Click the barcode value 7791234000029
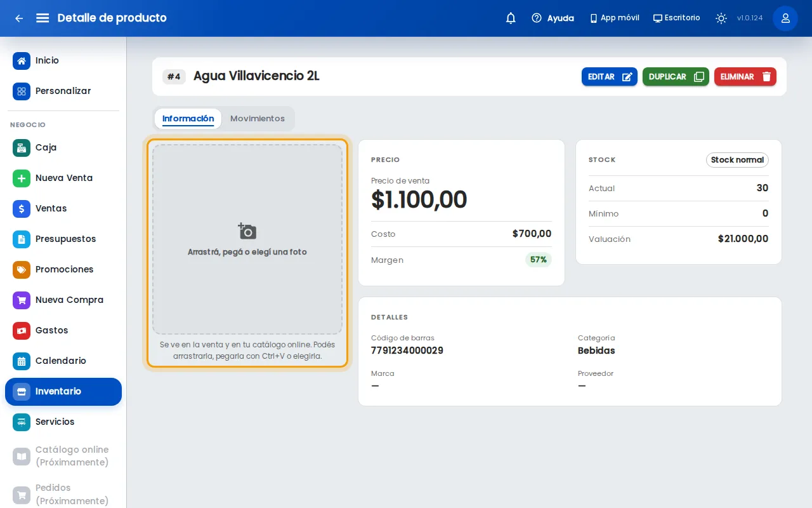The image size is (812, 508). point(407,351)
